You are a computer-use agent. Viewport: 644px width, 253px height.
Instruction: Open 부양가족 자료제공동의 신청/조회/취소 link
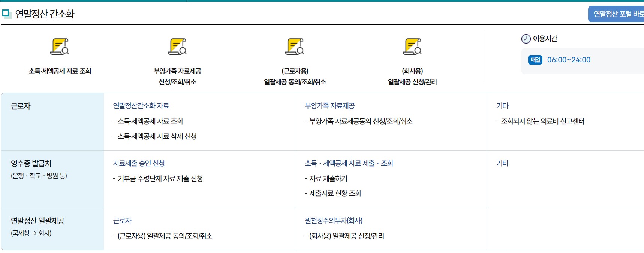point(361,121)
